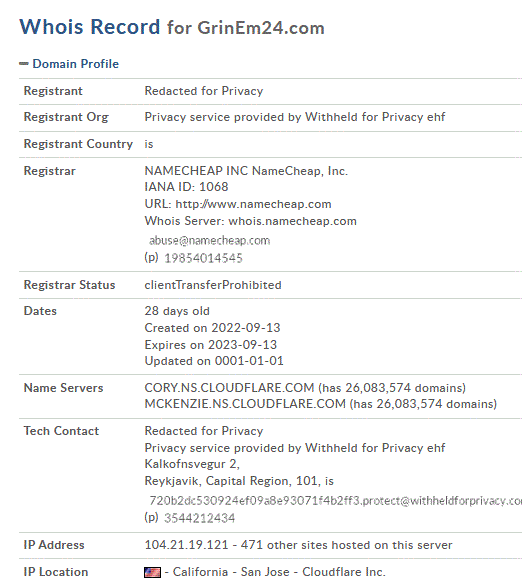Click the US flag icon
522x584 pixels.
click(x=153, y=572)
